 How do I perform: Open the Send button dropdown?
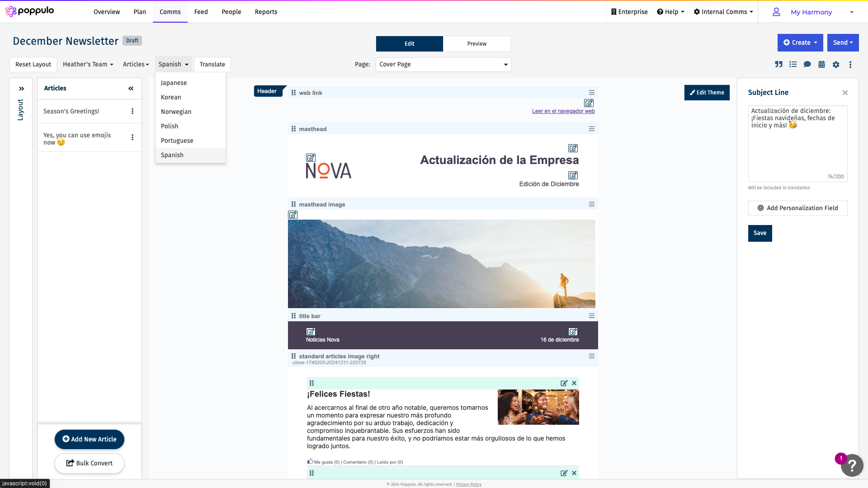[843, 43]
